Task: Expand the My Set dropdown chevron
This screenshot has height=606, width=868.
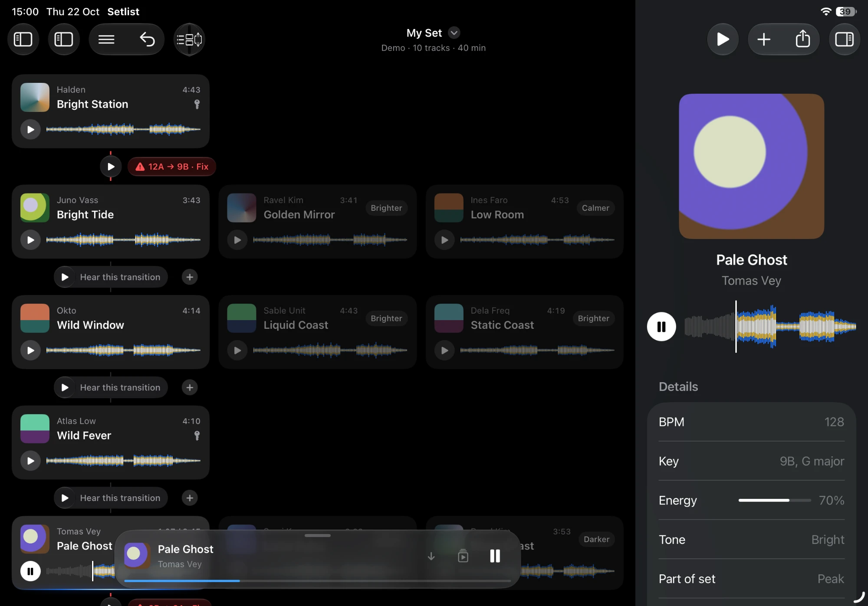Action: 454,33
